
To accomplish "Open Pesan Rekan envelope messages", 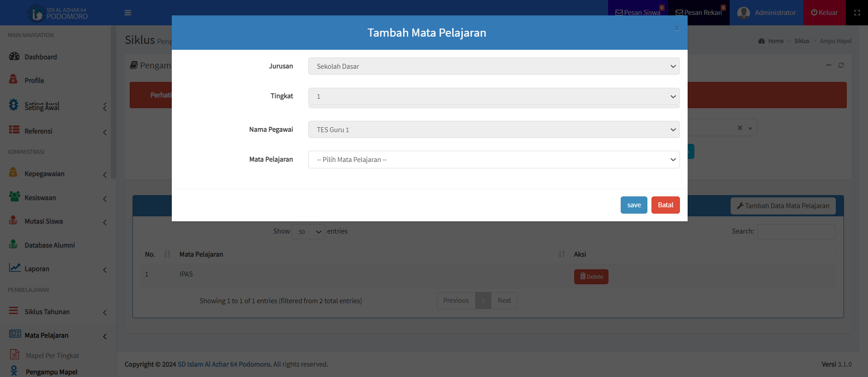I will click(698, 13).
